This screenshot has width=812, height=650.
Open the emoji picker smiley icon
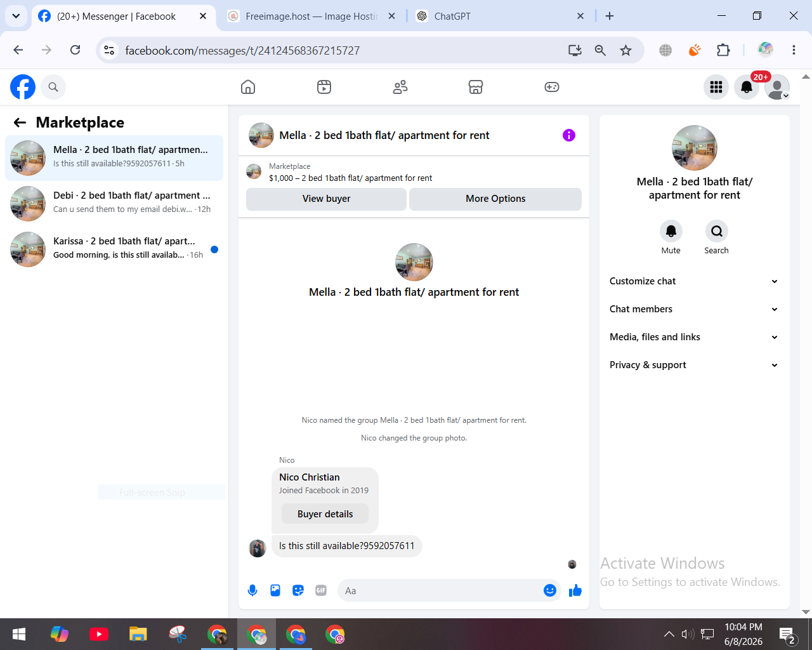click(x=550, y=591)
